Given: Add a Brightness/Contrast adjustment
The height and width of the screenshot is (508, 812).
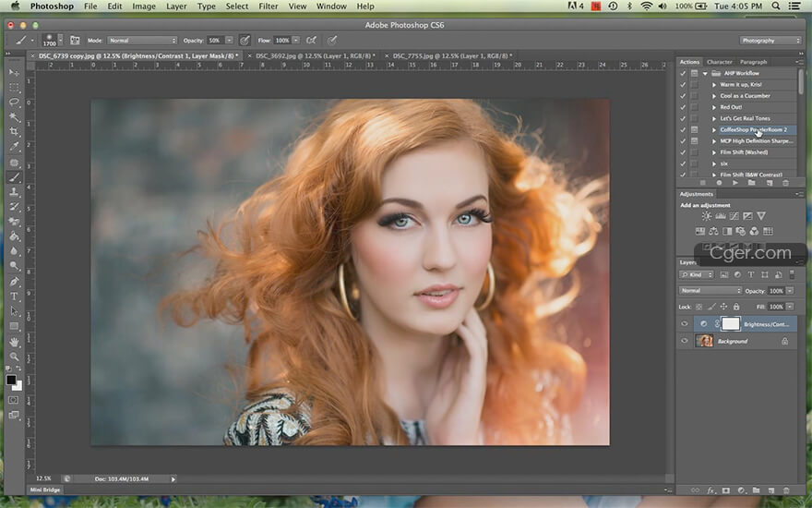Looking at the screenshot, I should coord(707,216).
